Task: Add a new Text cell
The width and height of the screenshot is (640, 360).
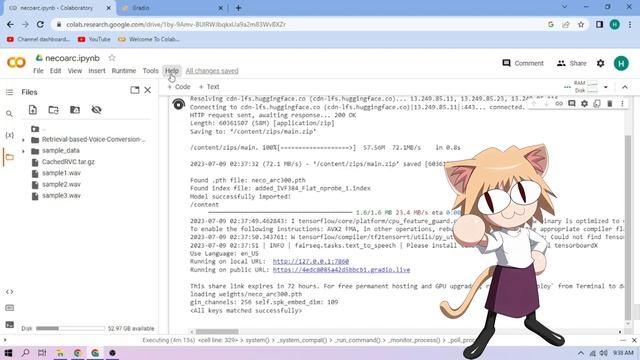Action: (x=209, y=87)
